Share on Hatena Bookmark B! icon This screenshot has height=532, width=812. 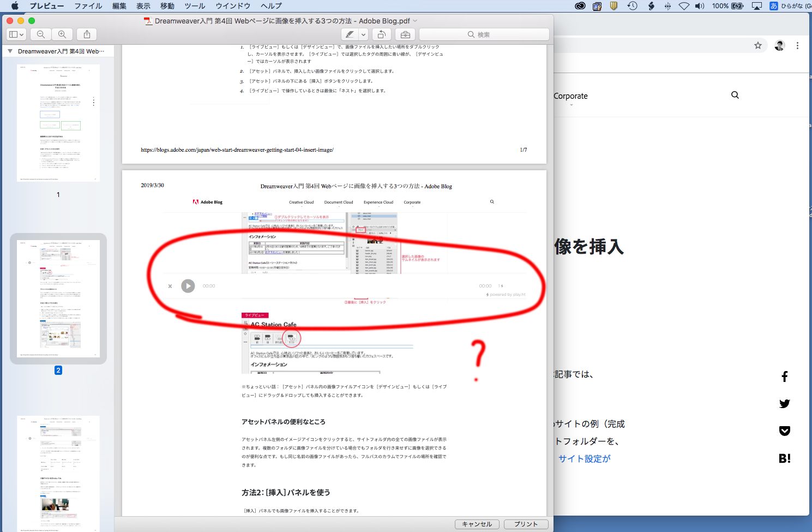click(x=785, y=458)
